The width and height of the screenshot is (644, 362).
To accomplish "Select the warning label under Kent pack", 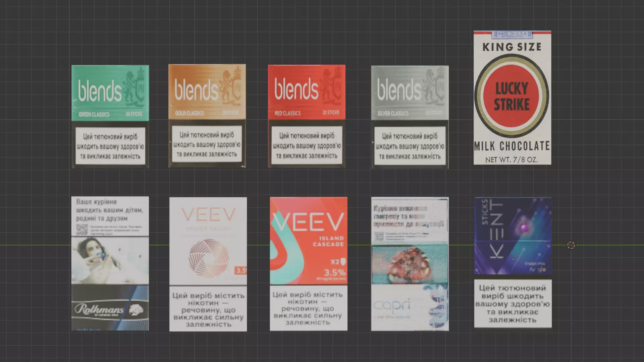I will 513,304.
